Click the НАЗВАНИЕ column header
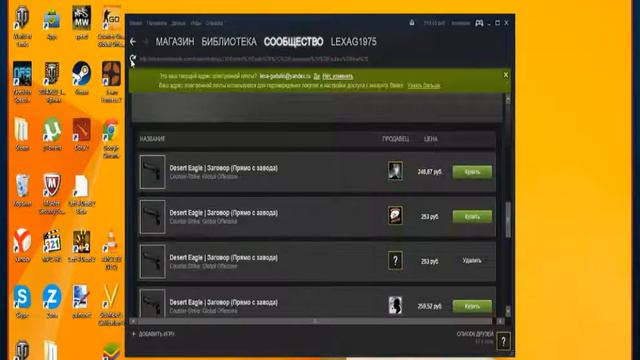The image size is (640, 360). pos(152,139)
